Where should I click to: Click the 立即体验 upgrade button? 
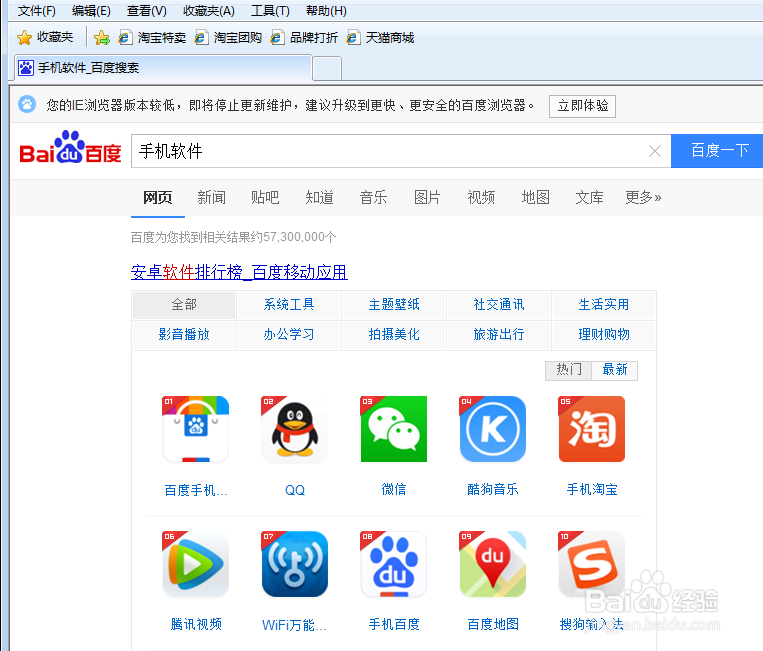[x=582, y=106]
